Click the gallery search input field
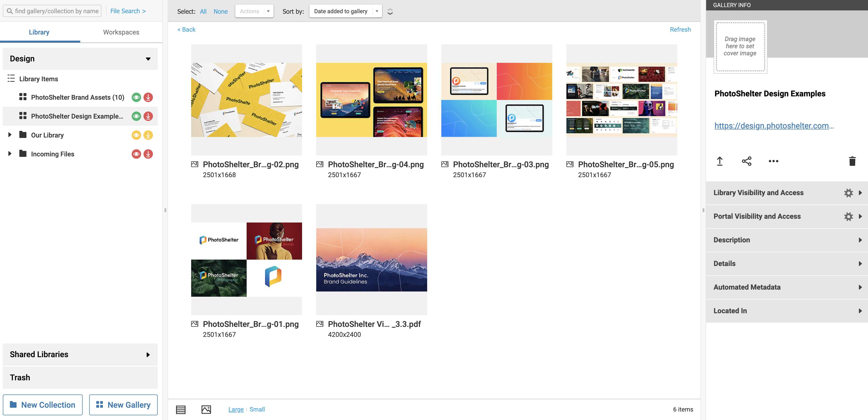This screenshot has width=868, height=420. coord(52,11)
